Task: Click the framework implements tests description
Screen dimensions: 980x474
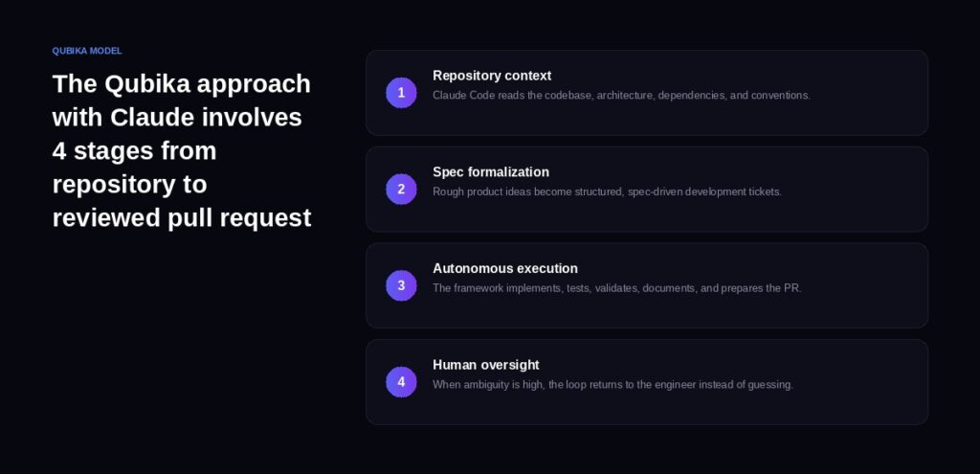Action: point(616,288)
